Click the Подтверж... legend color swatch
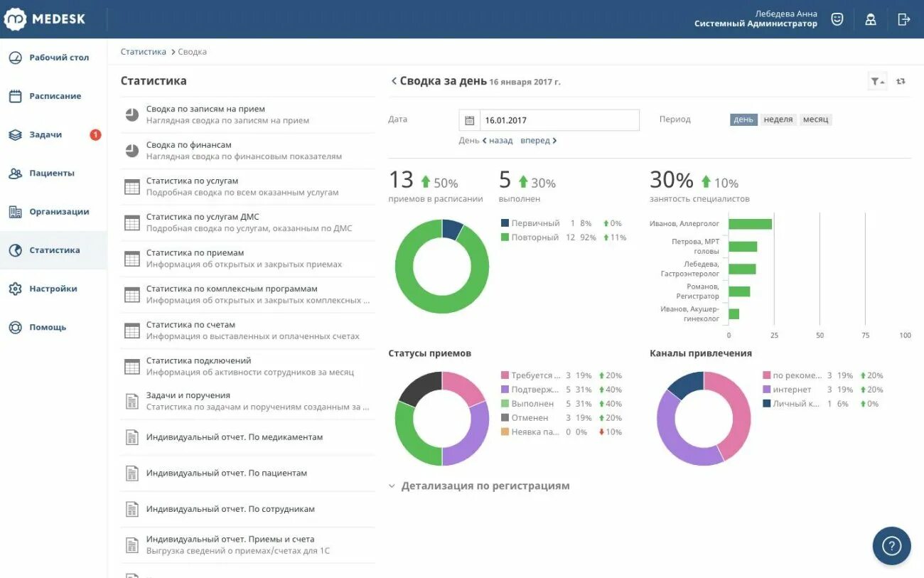 [x=505, y=390]
